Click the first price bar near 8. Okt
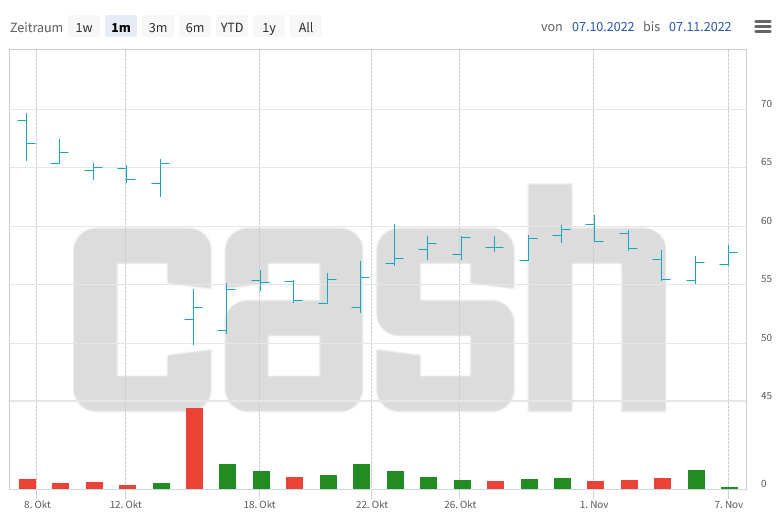This screenshot has width=784, height=525. (26, 137)
